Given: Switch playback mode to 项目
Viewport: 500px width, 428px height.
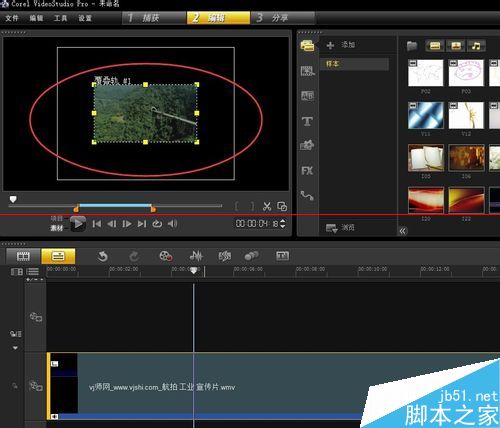Looking at the screenshot, I should point(57,219).
